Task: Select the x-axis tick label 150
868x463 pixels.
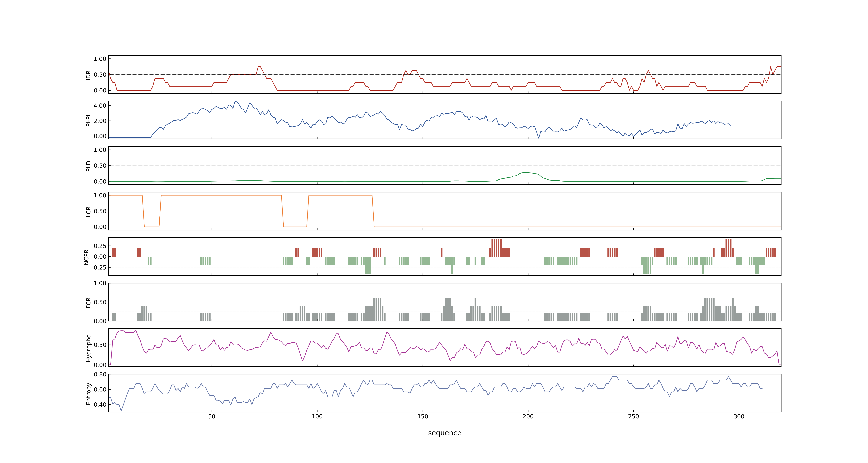Action: (x=423, y=416)
